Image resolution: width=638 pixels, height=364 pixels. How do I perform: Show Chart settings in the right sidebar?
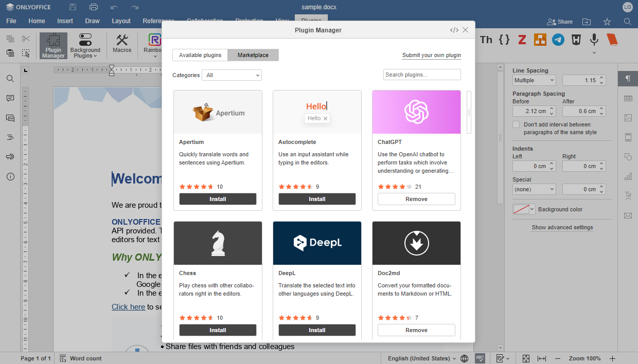tap(628, 176)
